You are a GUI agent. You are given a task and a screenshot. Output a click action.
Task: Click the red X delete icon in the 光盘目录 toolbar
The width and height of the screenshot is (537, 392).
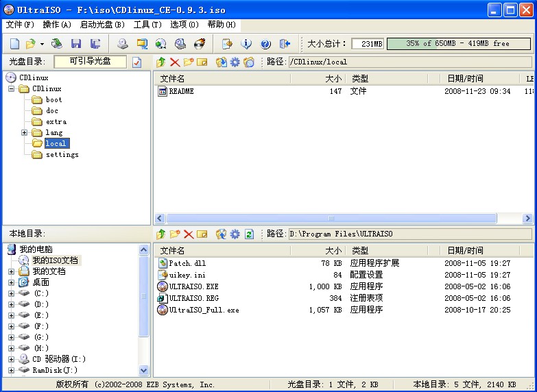tap(175, 62)
